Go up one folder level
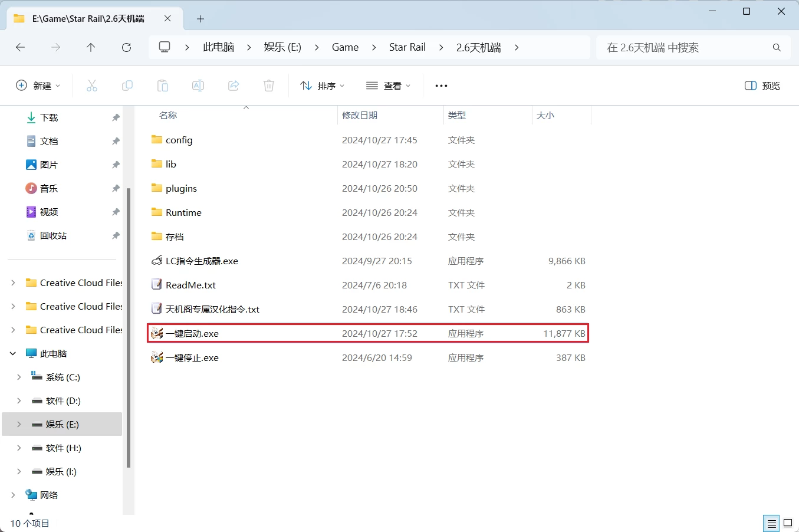 (x=91, y=47)
